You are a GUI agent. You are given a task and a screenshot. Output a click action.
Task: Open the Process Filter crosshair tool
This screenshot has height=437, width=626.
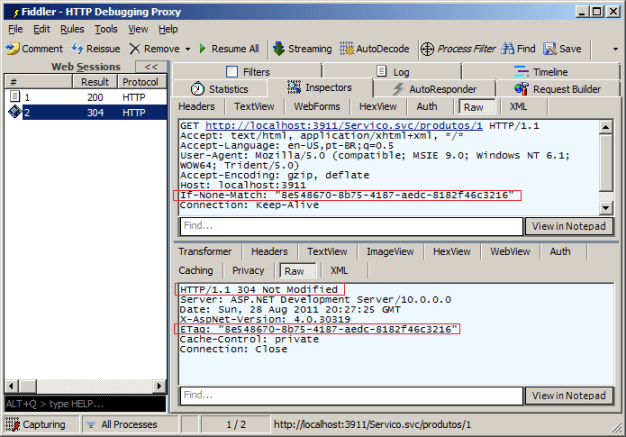pos(427,48)
